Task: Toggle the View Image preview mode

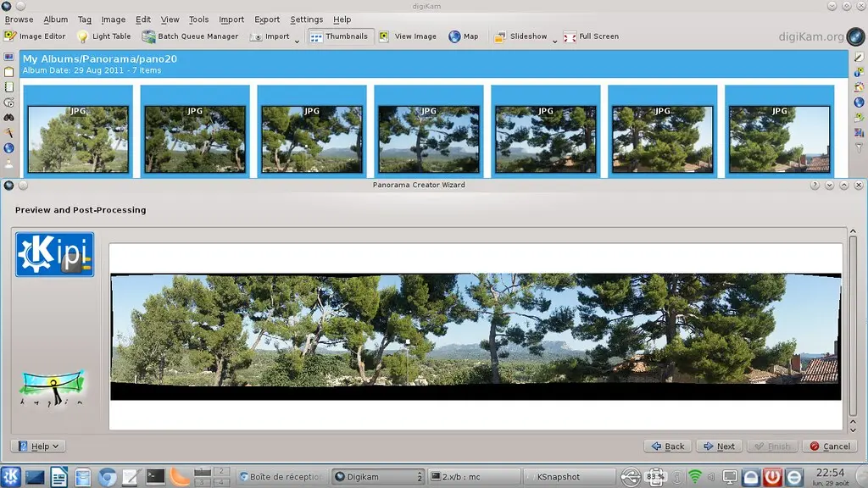Action: pyautogui.click(x=408, y=36)
